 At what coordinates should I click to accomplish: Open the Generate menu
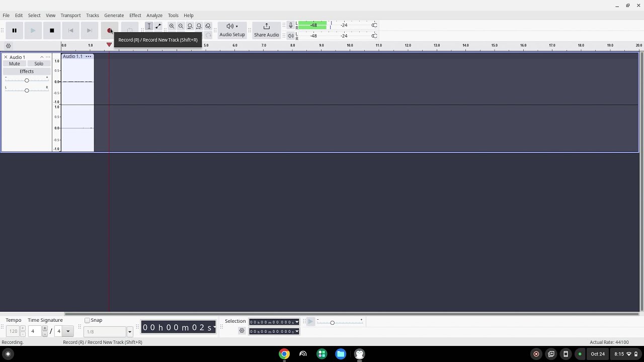click(114, 15)
